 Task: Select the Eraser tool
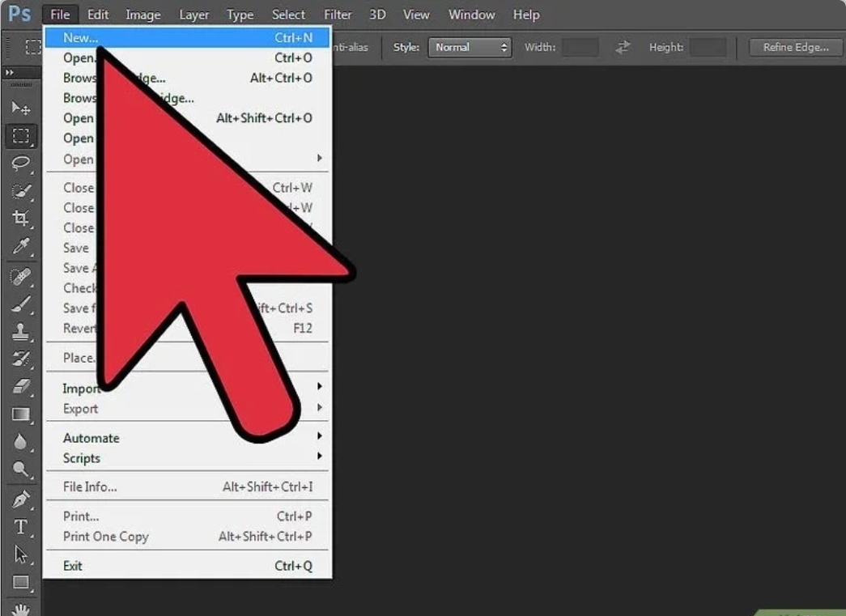coord(20,386)
